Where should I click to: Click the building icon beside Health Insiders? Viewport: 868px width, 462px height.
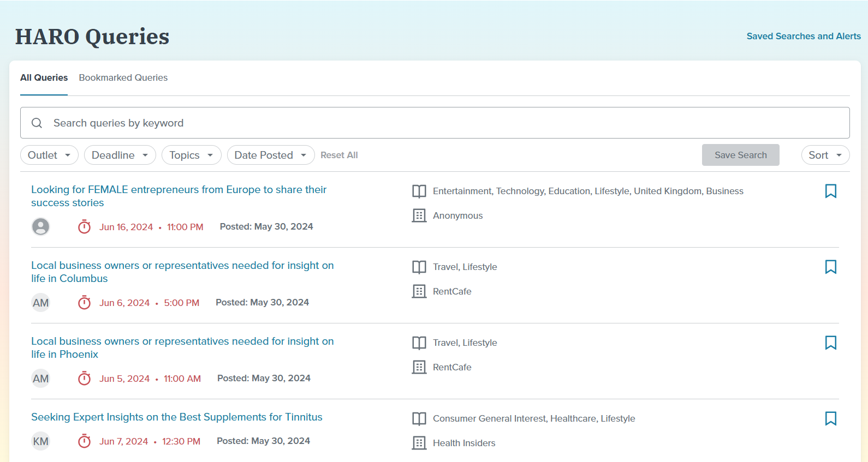click(419, 443)
